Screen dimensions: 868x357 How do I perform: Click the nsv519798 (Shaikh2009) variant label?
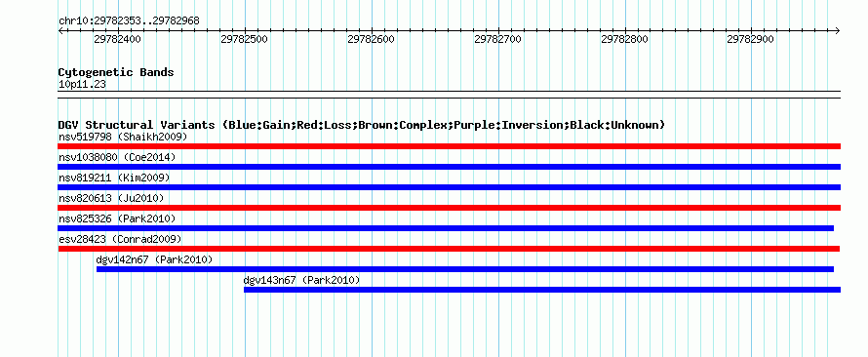tap(123, 137)
